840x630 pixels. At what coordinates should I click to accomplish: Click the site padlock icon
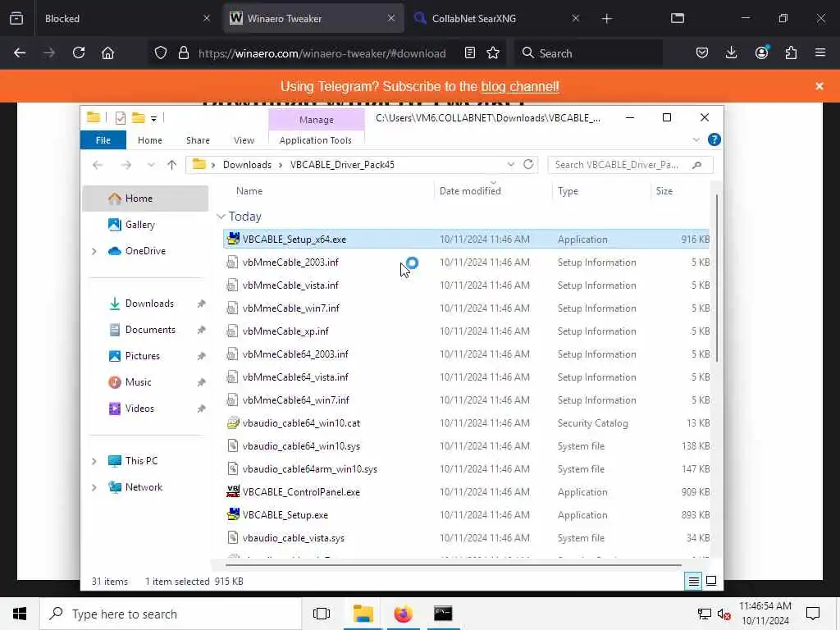(184, 53)
